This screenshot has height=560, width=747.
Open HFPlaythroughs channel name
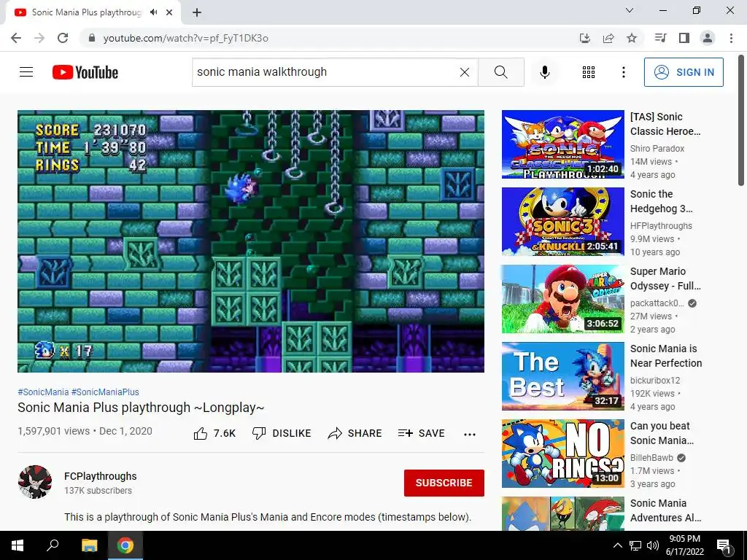tap(661, 226)
